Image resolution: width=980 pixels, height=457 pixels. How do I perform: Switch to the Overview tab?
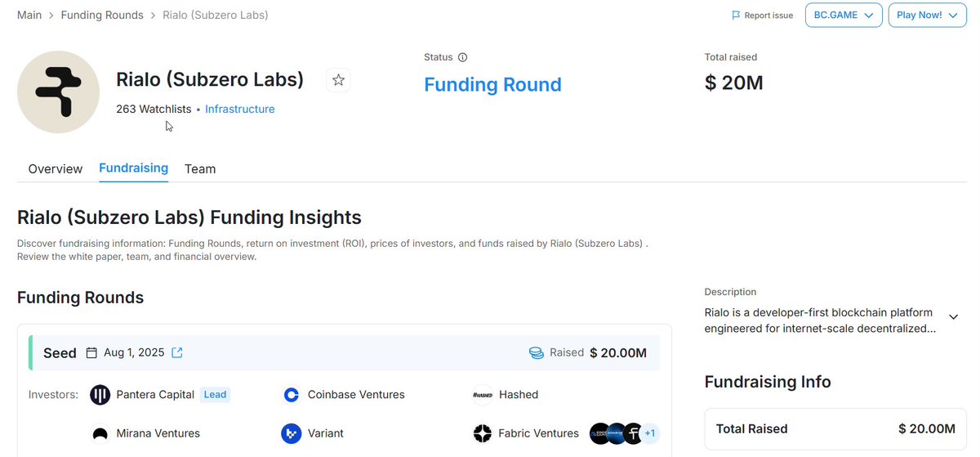pos(56,169)
